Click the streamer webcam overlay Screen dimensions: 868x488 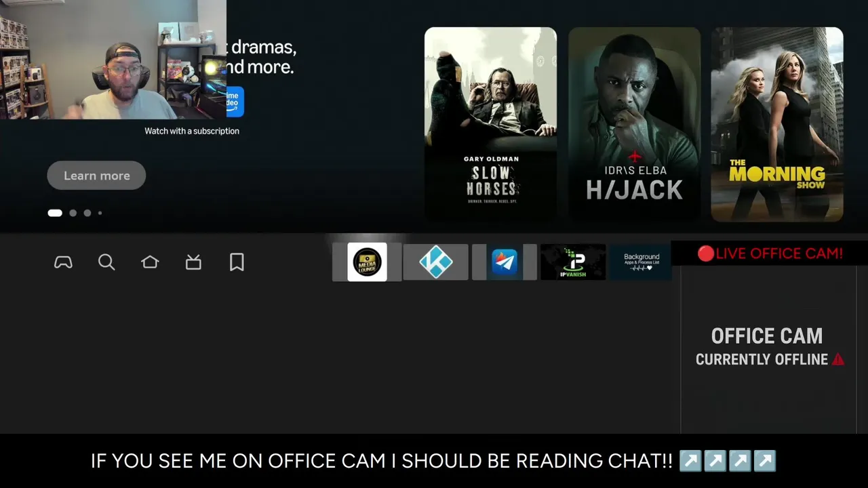[x=113, y=60]
